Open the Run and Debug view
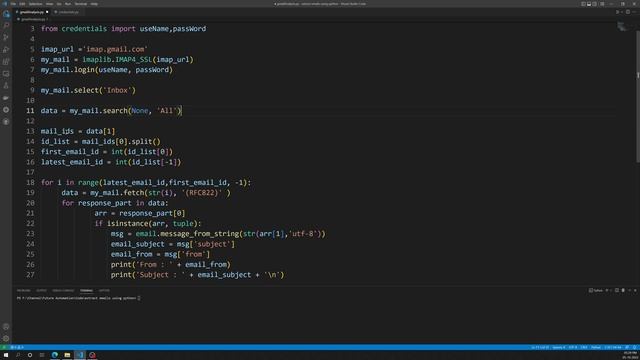Screen dimensions: 640x360 pos(6,49)
